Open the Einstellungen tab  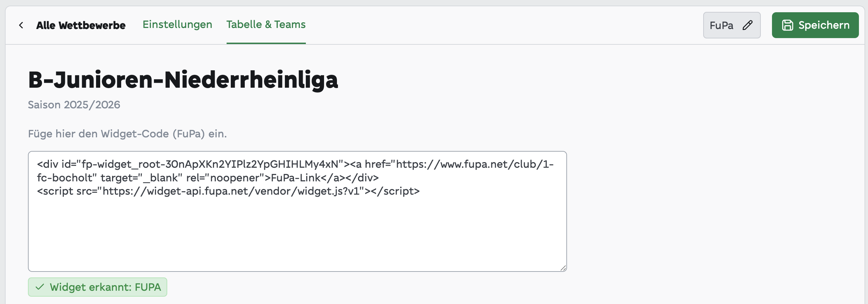point(177,24)
